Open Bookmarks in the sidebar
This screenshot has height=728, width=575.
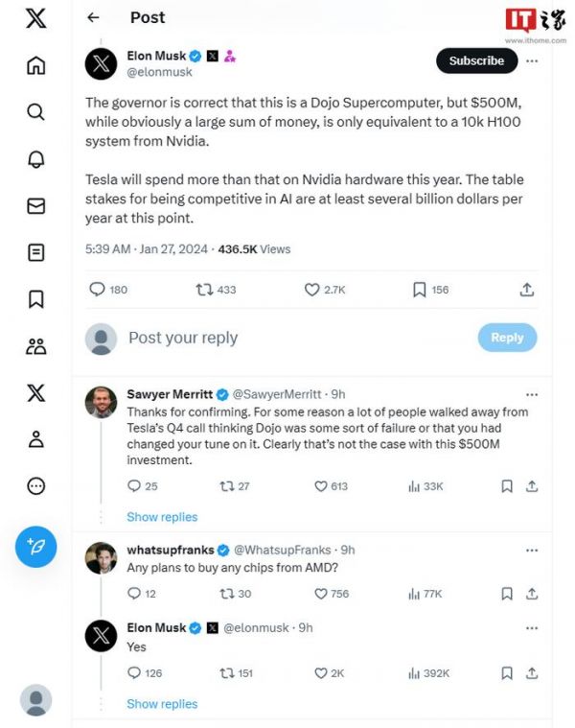coord(35,299)
